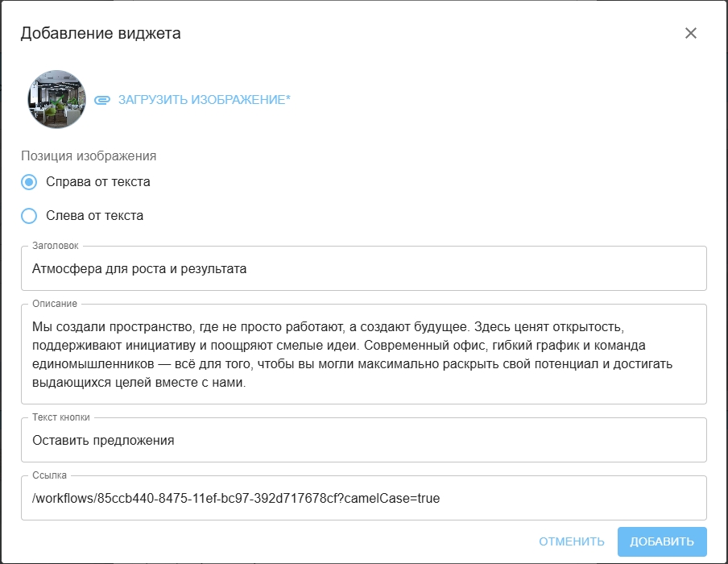Image resolution: width=728 pixels, height=564 pixels.
Task: Focus the Заголовок input field
Action: pos(363,269)
